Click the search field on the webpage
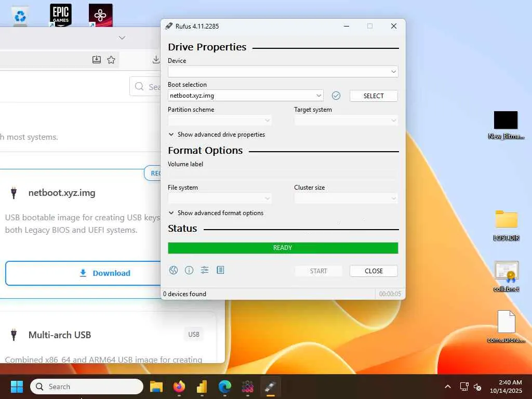This screenshot has height=399, width=532. (x=146, y=87)
